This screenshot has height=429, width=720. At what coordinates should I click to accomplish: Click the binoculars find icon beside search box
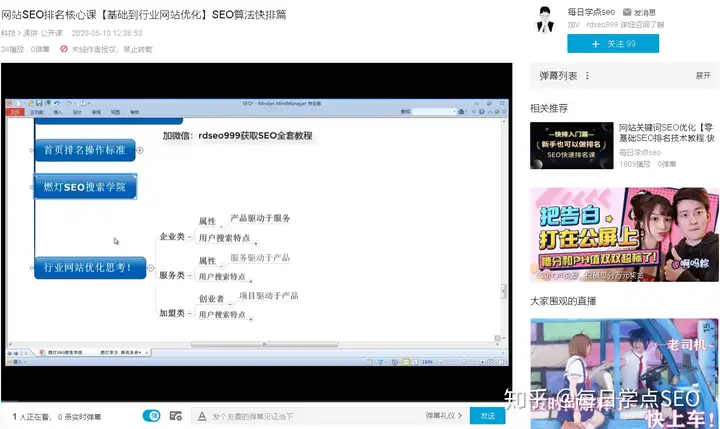(x=461, y=112)
